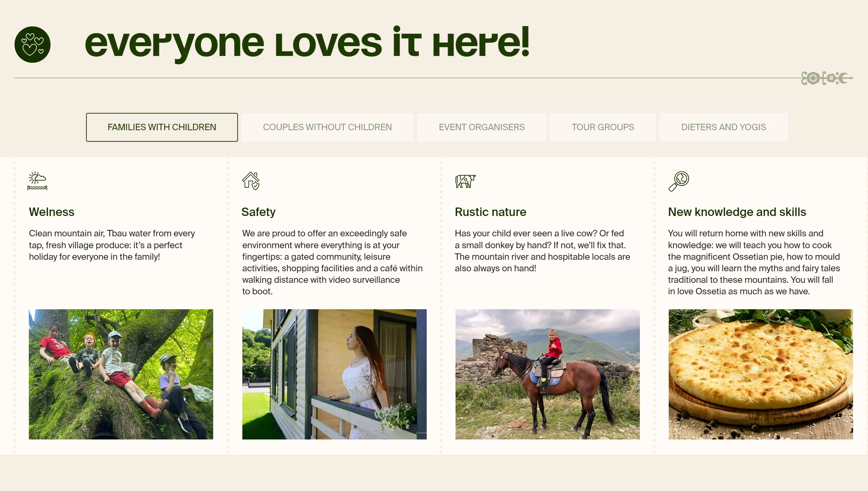Click the Rustic nature heading
The height and width of the screenshot is (491, 868).
click(490, 212)
